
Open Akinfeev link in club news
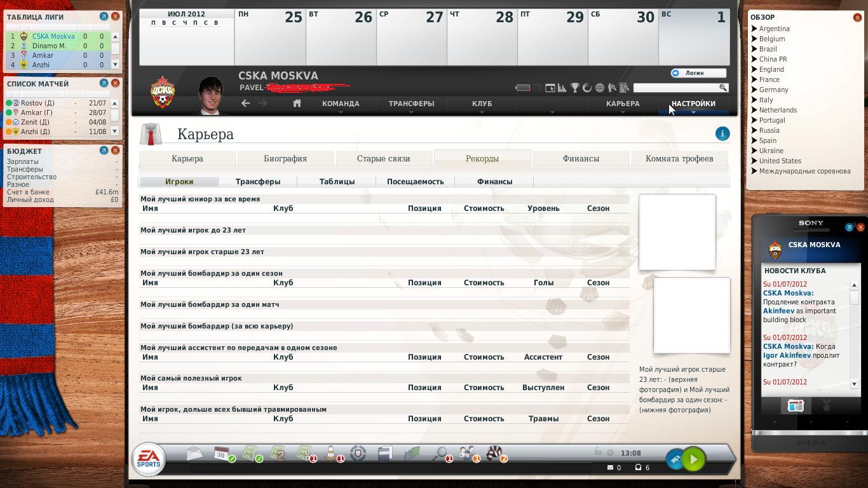point(778,311)
